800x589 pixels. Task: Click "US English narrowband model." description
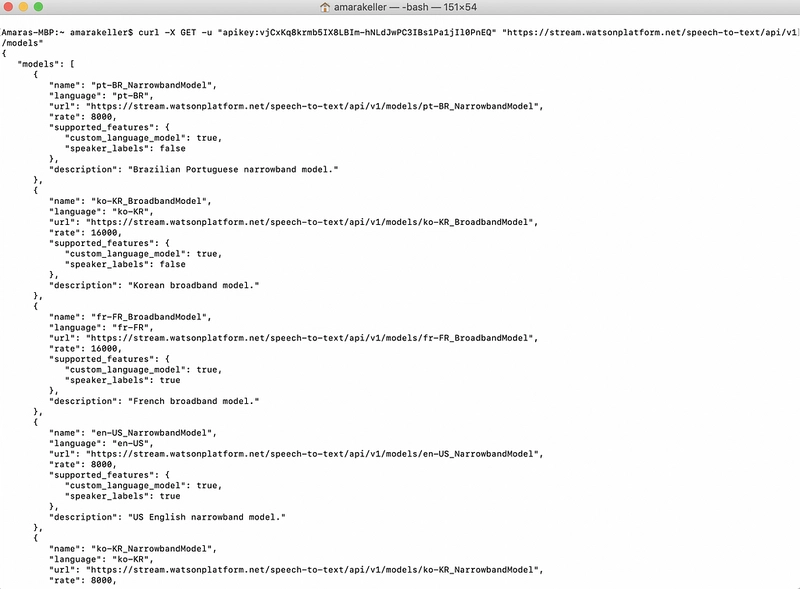[x=207, y=517]
